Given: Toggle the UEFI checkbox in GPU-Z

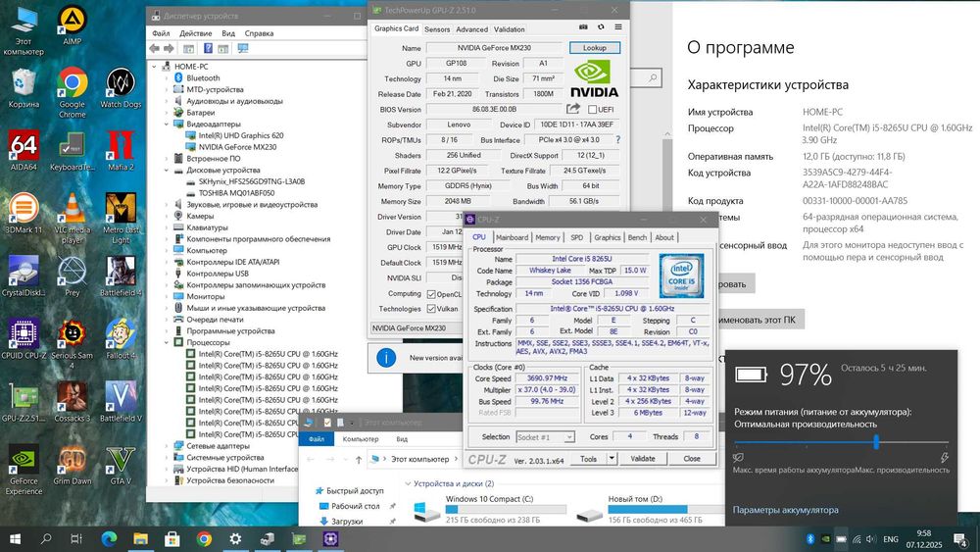Looking at the screenshot, I should pyautogui.click(x=592, y=110).
